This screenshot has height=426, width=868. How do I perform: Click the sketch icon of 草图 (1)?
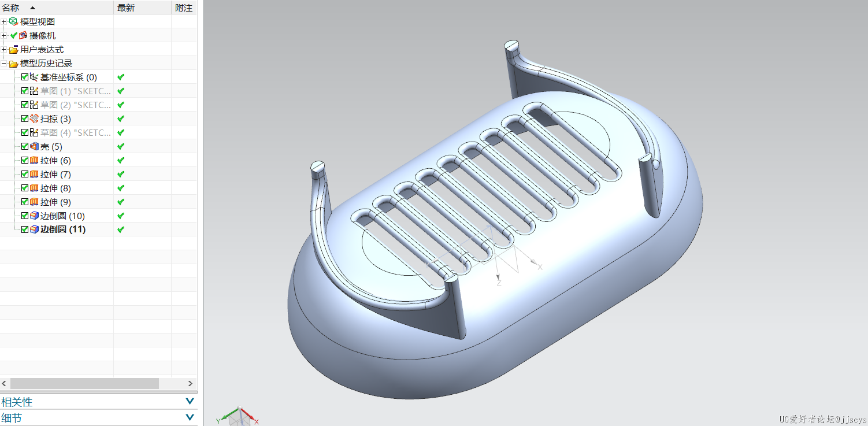(x=34, y=91)
